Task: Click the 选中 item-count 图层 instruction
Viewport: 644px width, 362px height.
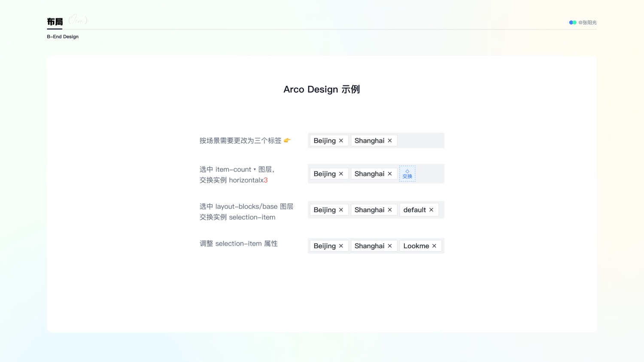Action: [x=237, y=170]
